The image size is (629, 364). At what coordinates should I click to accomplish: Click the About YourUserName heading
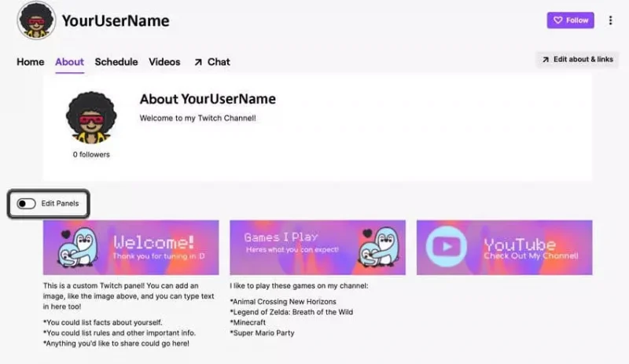point(208,99)
